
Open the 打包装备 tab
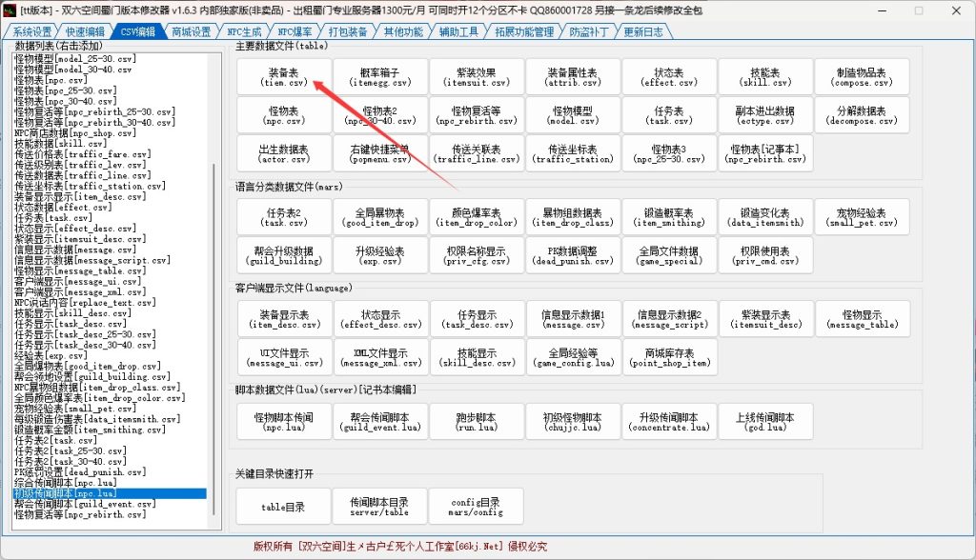pyautogui.click(x=347, y=31)
